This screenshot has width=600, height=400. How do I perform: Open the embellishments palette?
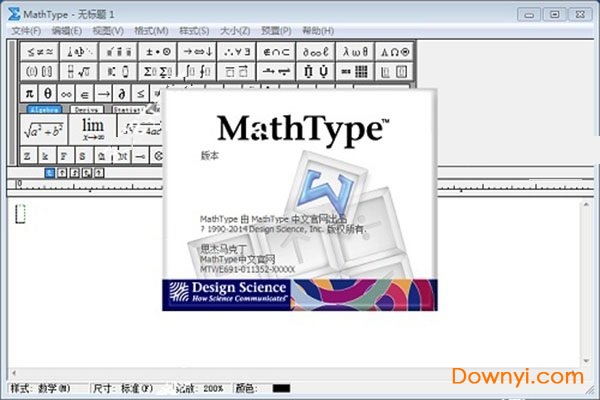pos(119,52)
